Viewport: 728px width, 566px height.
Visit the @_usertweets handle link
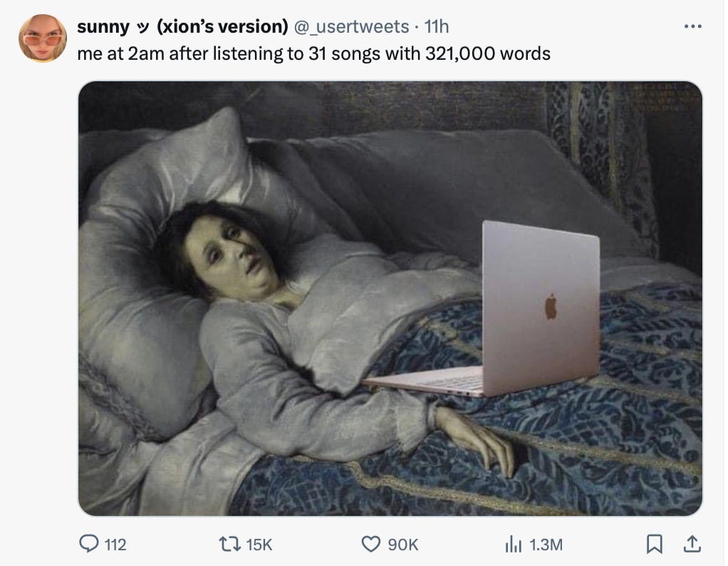351,26
